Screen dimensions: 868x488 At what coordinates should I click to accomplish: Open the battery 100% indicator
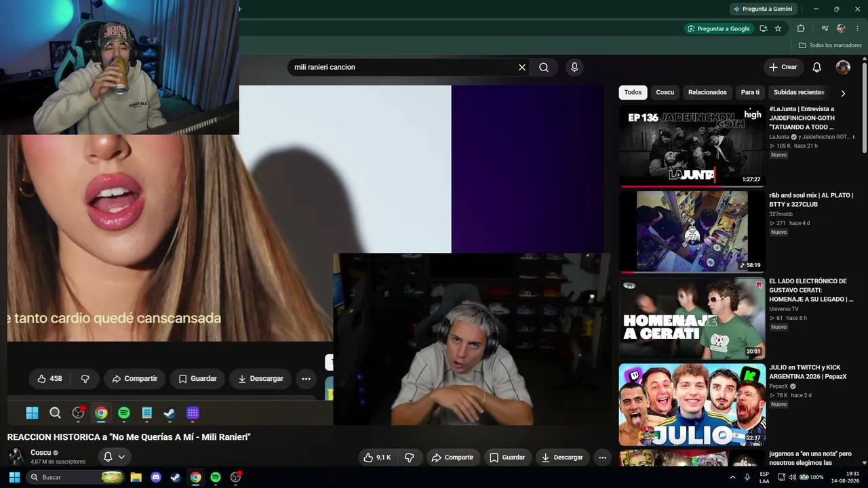tap(811, 477)
